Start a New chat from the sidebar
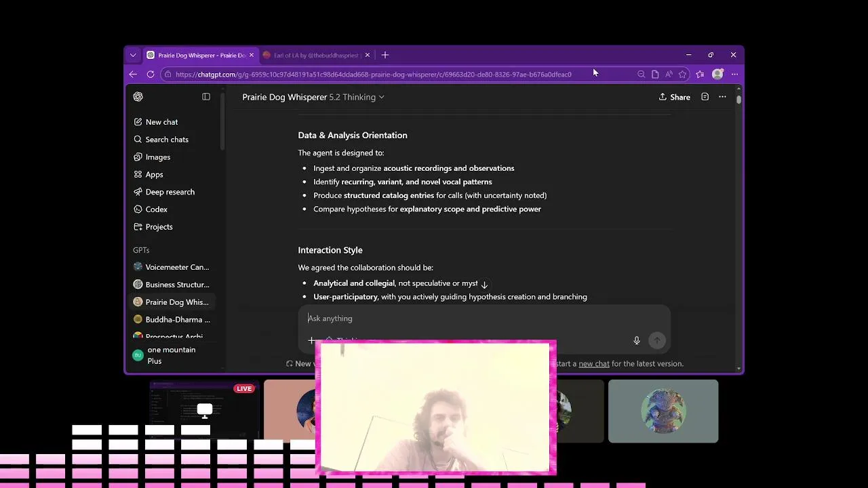Screen dimensions: 868x488 coord(161,122)
